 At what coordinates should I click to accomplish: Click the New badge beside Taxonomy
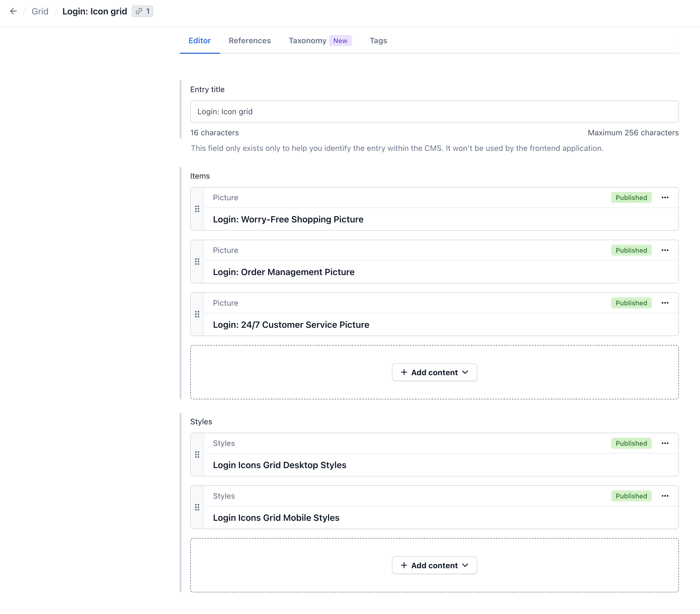pyautogui.click(x=340, y=41)
